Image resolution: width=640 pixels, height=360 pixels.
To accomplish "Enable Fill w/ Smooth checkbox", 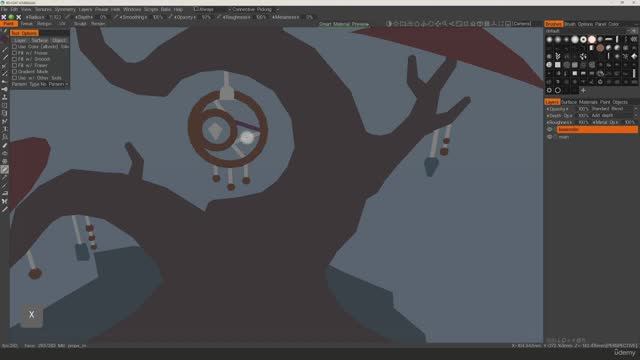I will point(14,59).
